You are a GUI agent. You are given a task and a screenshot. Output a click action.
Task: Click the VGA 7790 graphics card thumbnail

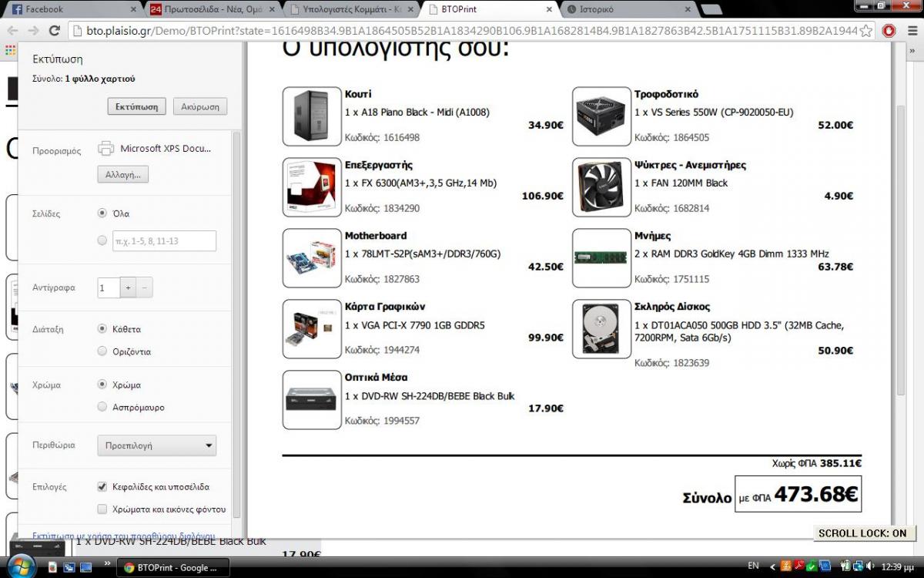pos(311,329)
